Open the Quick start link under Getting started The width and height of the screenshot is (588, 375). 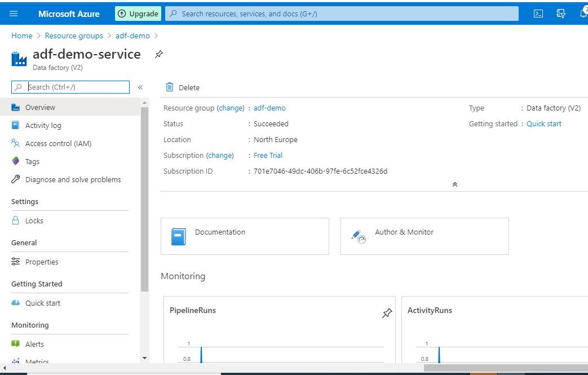tap(543, 124)
